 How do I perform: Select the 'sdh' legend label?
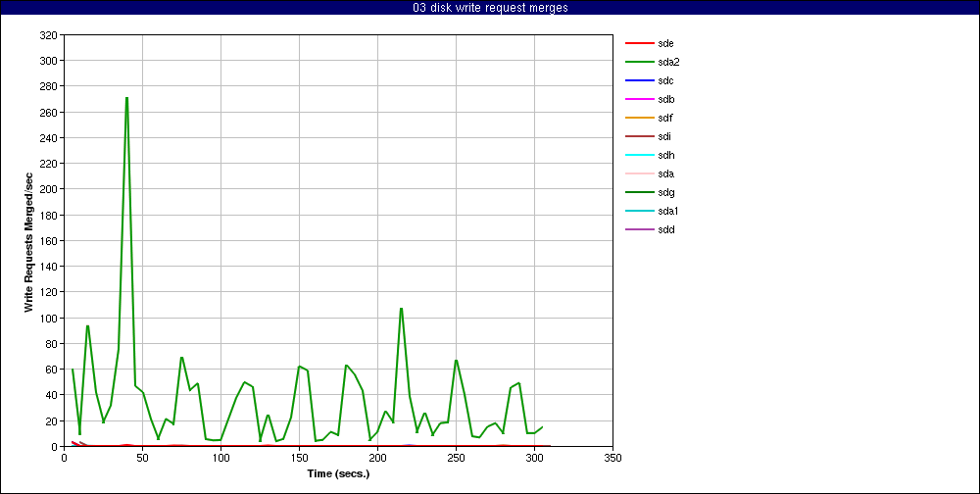665,155
